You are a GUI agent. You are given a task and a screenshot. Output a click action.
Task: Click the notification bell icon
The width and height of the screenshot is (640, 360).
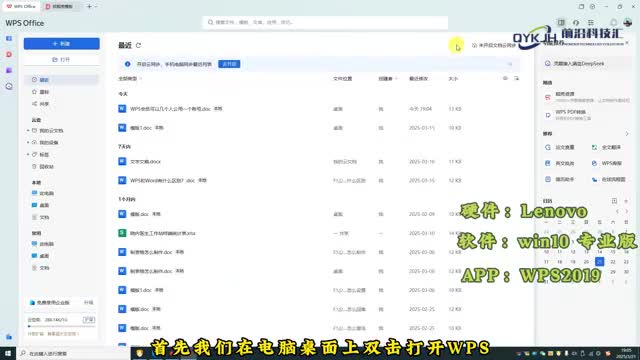(613, 22)
